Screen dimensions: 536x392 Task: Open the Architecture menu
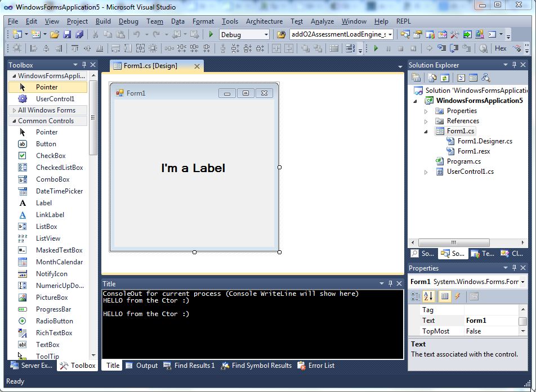click(264, 21)
